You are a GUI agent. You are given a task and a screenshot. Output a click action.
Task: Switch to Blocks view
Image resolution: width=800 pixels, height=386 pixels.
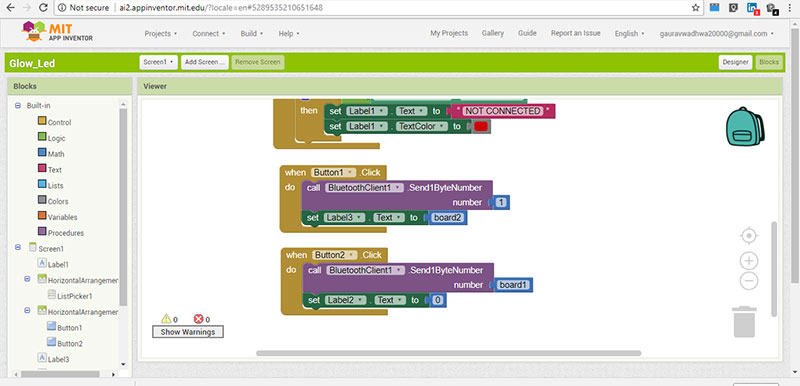tap(768, 62)
